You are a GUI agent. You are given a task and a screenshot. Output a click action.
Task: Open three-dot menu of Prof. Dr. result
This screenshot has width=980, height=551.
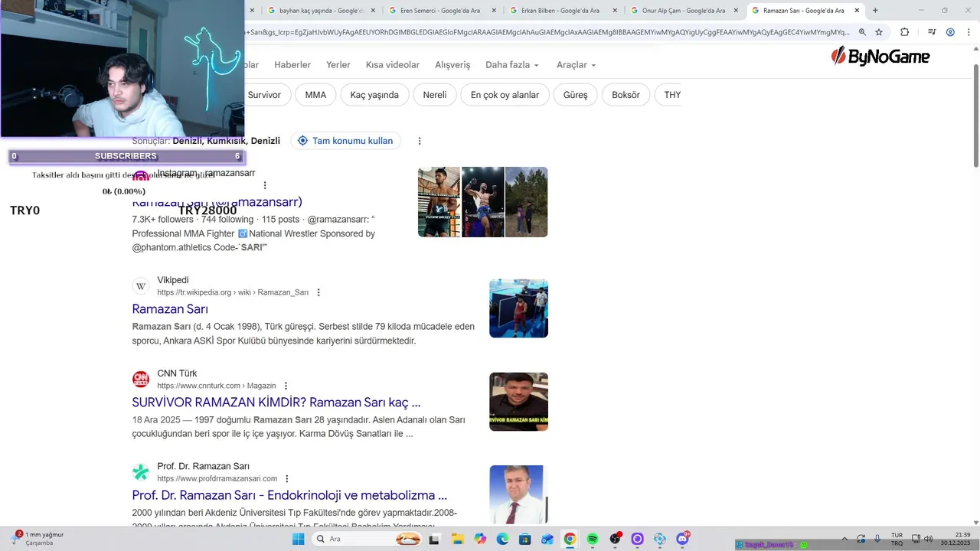tap(286, 479)
